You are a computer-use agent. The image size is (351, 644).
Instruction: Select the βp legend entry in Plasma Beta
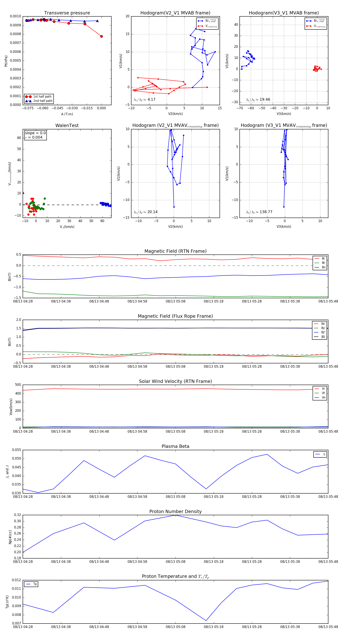pos(320,454)
